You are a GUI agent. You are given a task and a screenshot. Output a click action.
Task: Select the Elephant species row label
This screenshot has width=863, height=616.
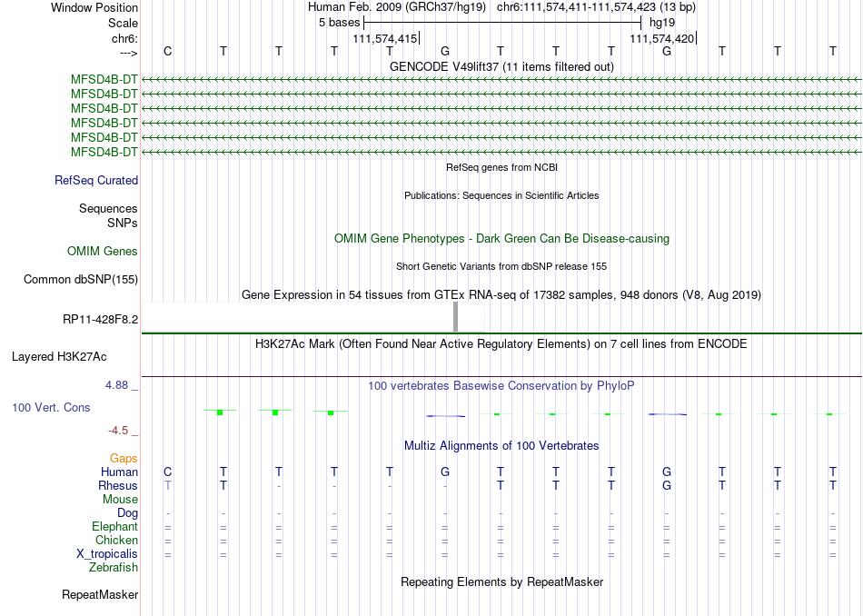(x=115, y=527)
